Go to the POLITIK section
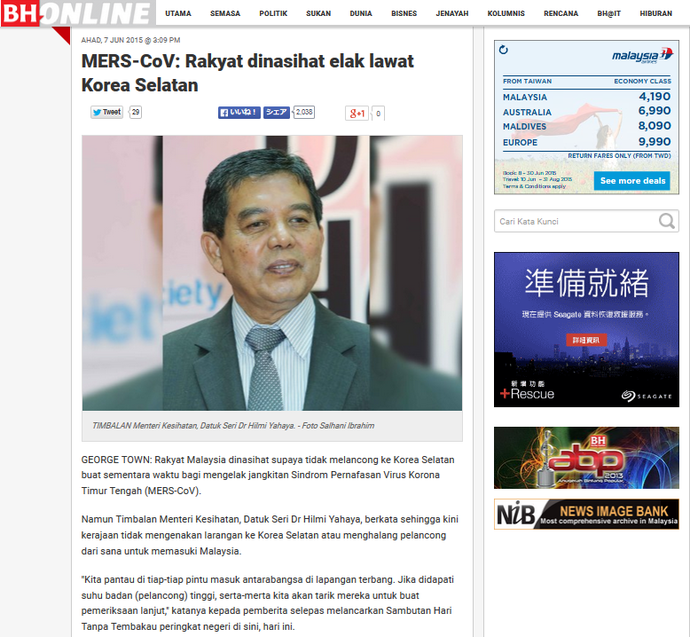This screenshot has width=690, height=637. pyautogui.click(x=273, y=14)
